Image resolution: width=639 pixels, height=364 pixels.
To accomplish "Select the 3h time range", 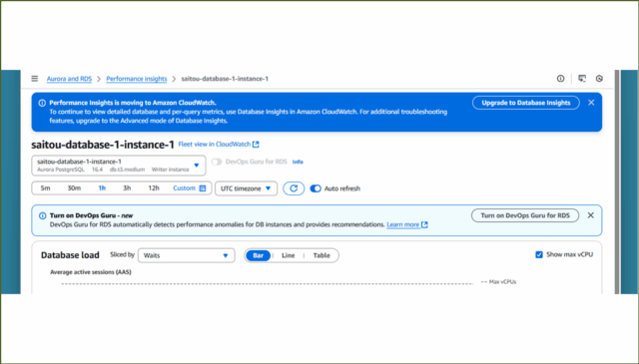I will (x=127, y=188).
